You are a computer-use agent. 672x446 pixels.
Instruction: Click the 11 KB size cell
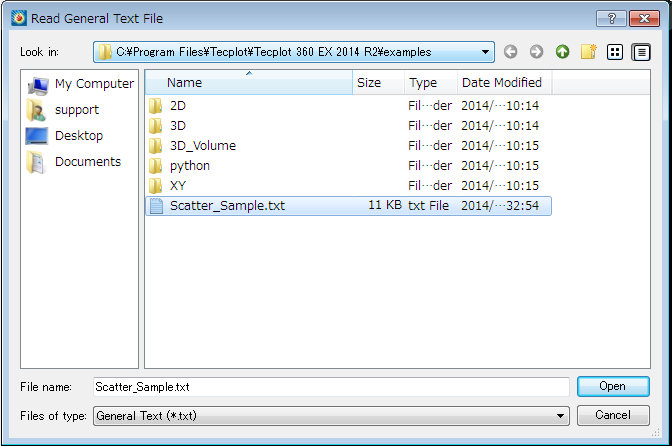click(x=385, y=205)
